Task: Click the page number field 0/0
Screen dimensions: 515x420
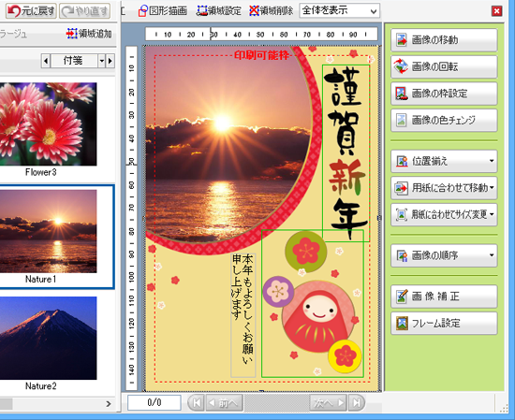Action: coord(154,402)
